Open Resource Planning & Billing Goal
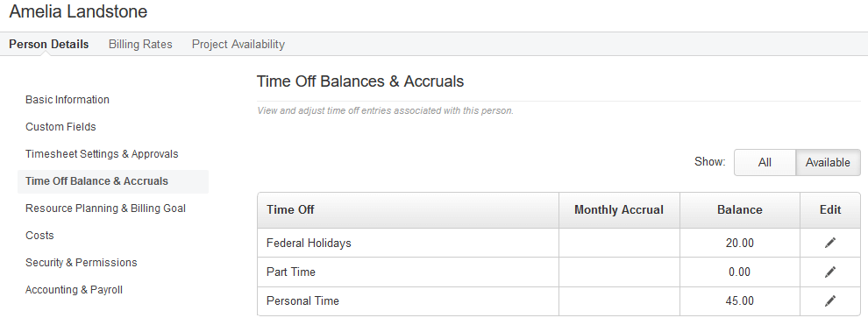This screenshot has height=325, width=868. pyautogui.click(x=105, y=208)
